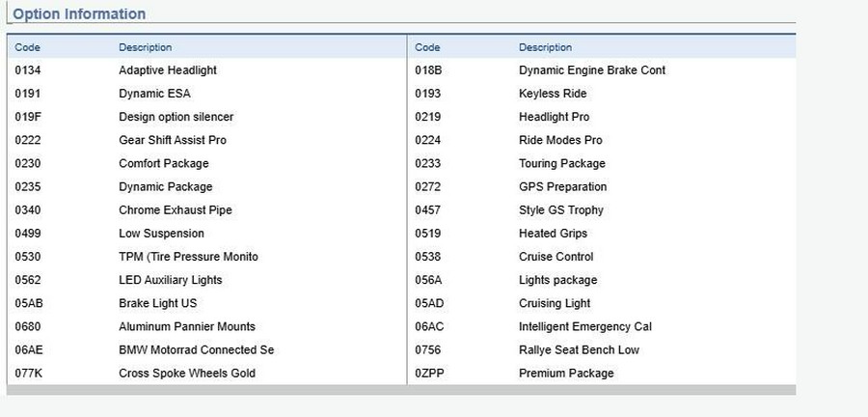Click the Ride Modes Pro description
The height and width of the screenshot is (417, 868).
[560, 140]
